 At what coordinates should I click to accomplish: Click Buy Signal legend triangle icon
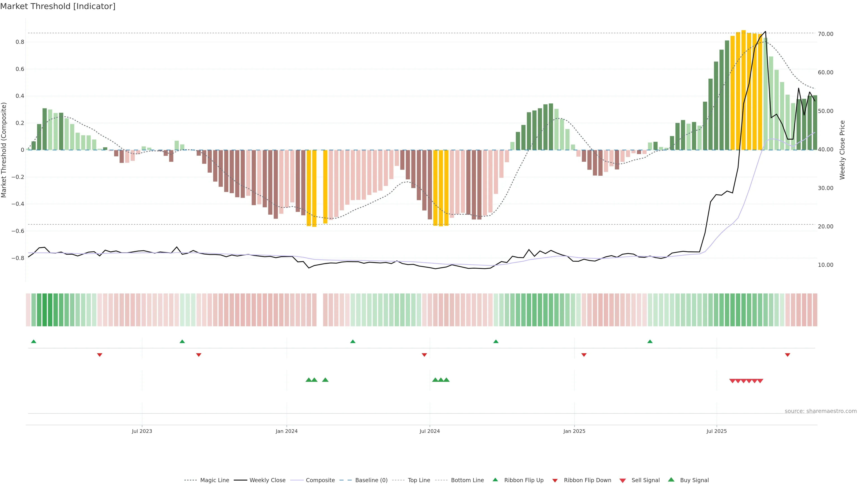pyautogui.click(x=671, y=480)
